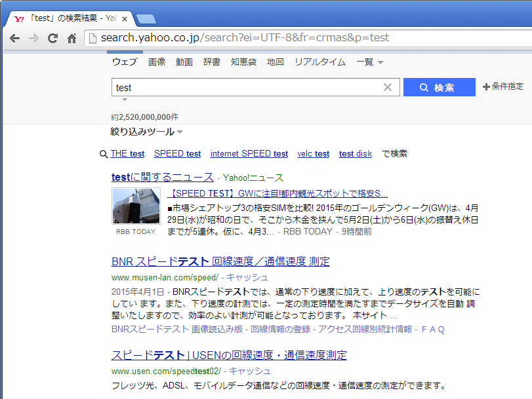Viewport: 532px width, 399px height.
Task: Open the アクセス回線別統計情報 sublink
Action: tap(365, 329)
